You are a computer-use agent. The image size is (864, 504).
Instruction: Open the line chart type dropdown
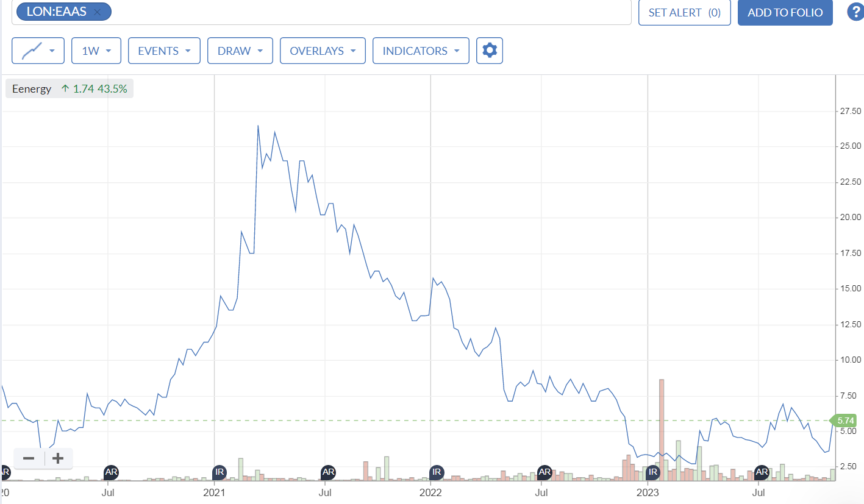click(x=38, y=51)
